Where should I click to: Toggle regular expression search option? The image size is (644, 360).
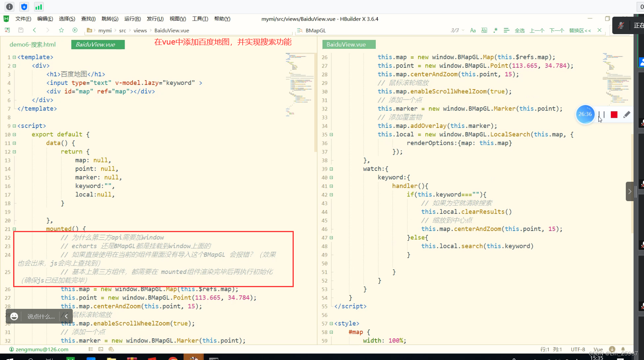495,30
